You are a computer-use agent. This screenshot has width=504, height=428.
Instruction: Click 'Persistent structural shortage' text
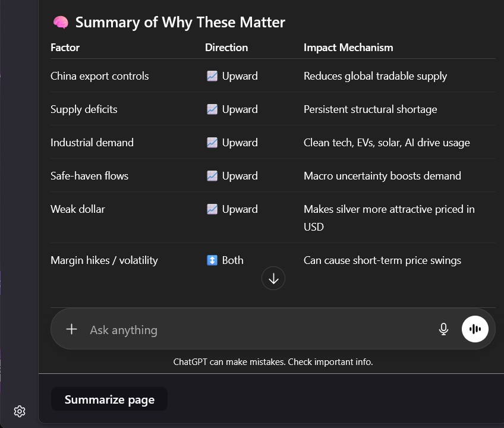(x=370, y=109)
